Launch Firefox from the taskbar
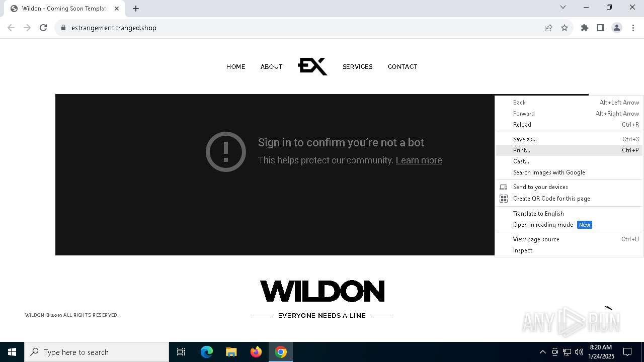The image size is (644, 362). pyautogui.click(x=256, y=352)
